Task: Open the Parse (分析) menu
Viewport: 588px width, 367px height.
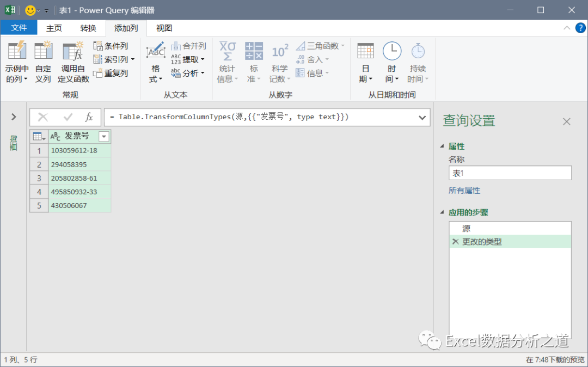Action: (188, 73)
